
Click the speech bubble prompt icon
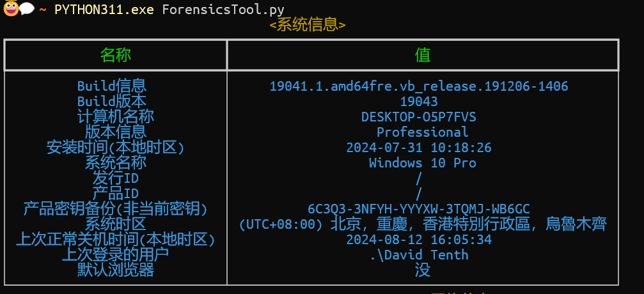coord(27,9)
